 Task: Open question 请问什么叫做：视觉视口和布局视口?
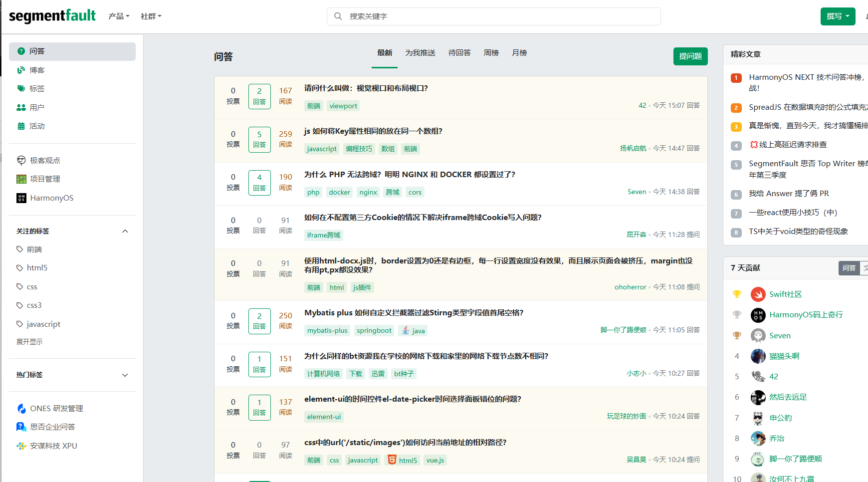point(366,88)
